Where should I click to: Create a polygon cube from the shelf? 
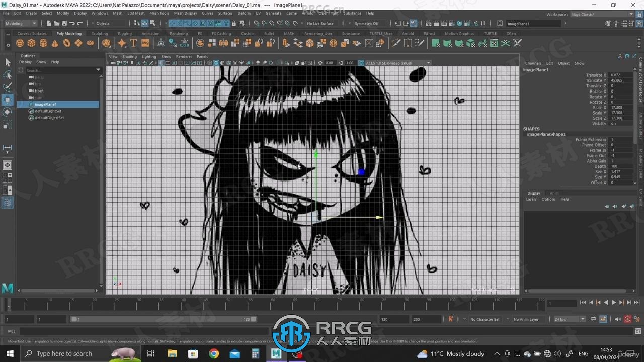click(32, 43)
